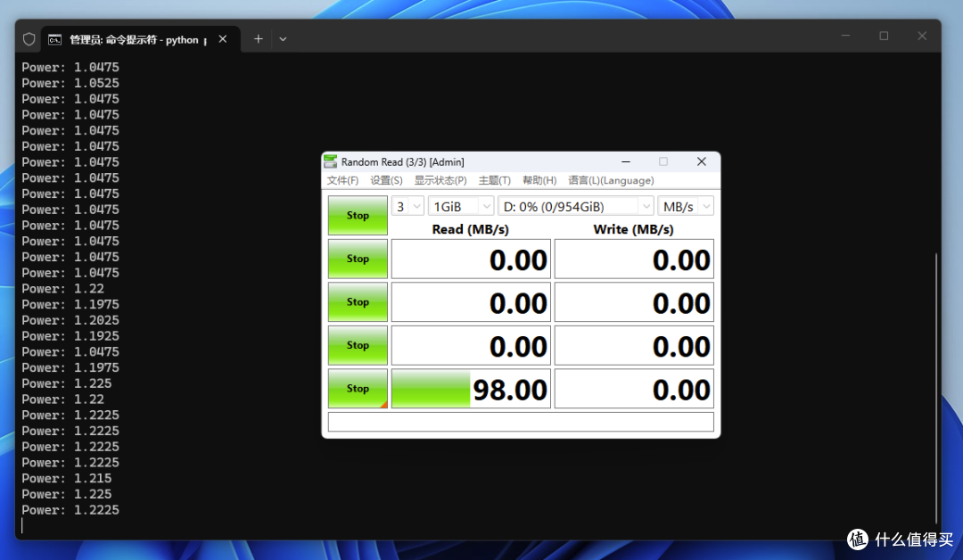Close the Random Read benchmark window

pos(702,161)
